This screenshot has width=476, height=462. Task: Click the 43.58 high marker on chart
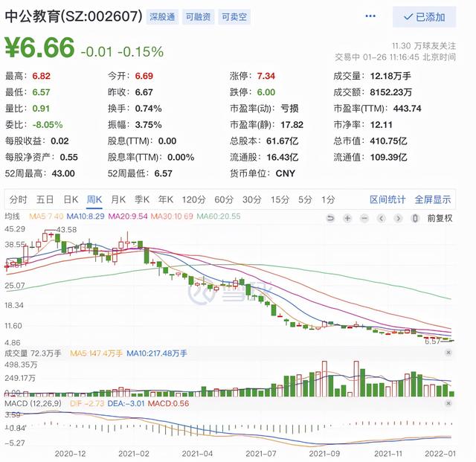pos(67,230)
